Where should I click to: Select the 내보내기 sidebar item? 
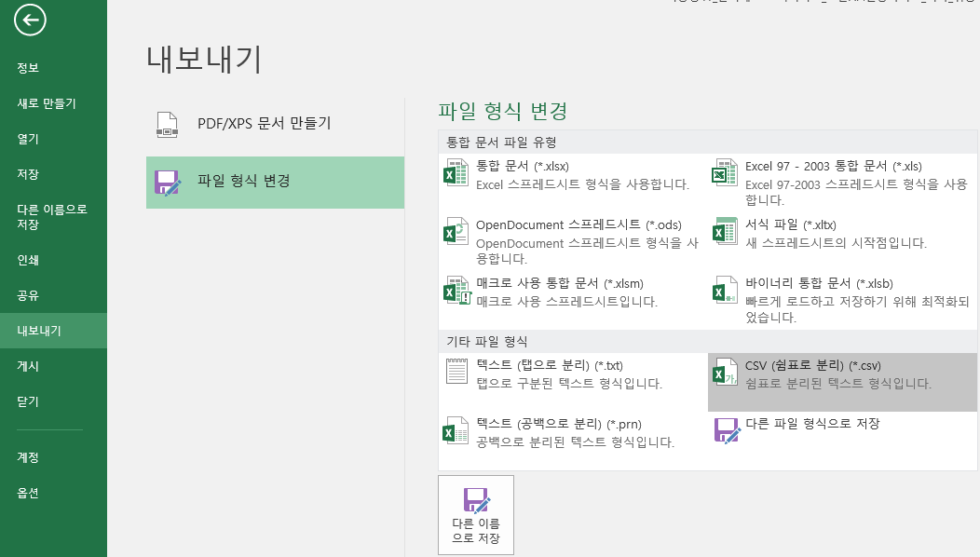tap(53, 331)
